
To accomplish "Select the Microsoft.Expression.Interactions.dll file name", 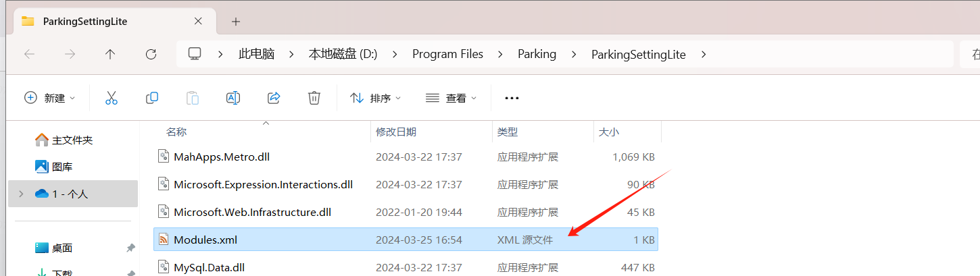I will click(263, 184).
